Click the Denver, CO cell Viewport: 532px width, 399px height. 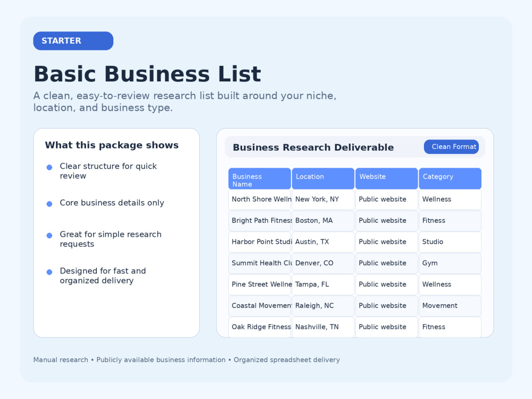323,263
